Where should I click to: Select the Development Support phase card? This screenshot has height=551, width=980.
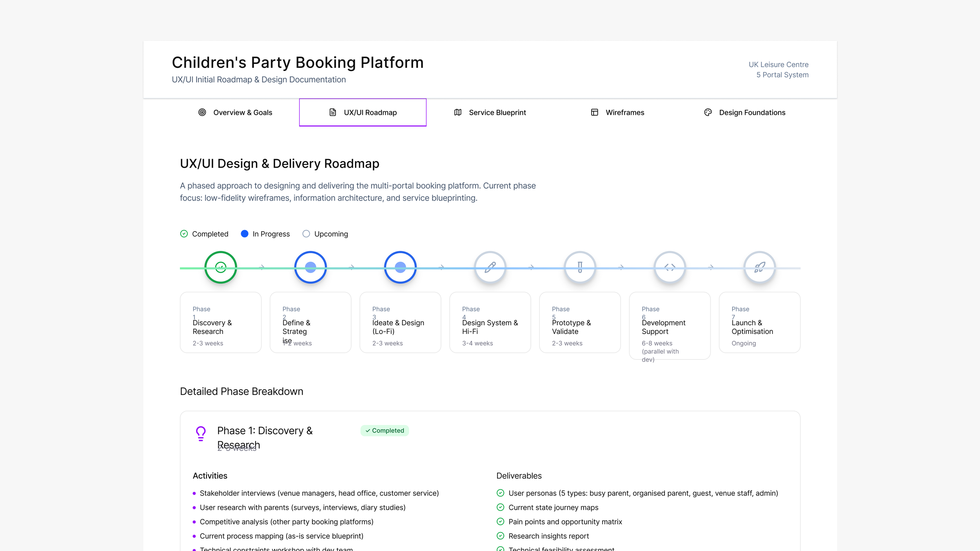click(670, 326)
